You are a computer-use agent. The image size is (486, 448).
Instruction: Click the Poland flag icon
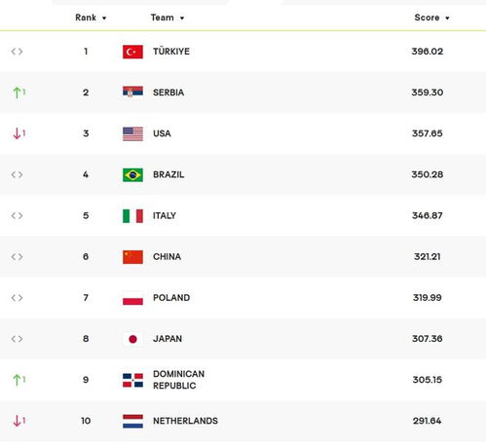pyautogui.click(x=132, y=298)
